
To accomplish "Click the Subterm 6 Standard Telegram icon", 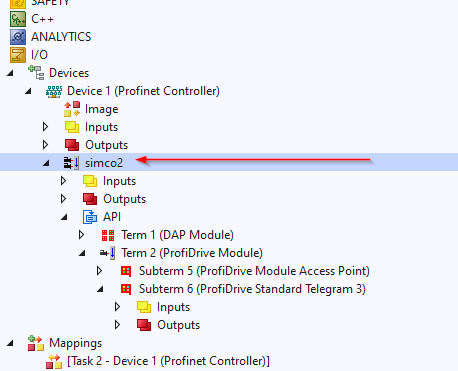I will (126, 289).
